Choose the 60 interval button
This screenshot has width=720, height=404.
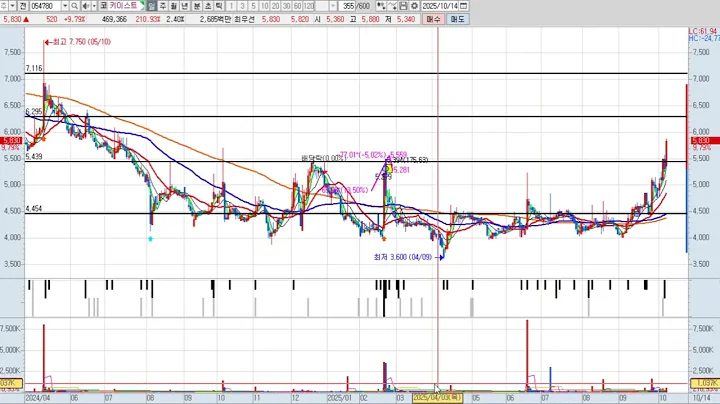coord(298,6)
